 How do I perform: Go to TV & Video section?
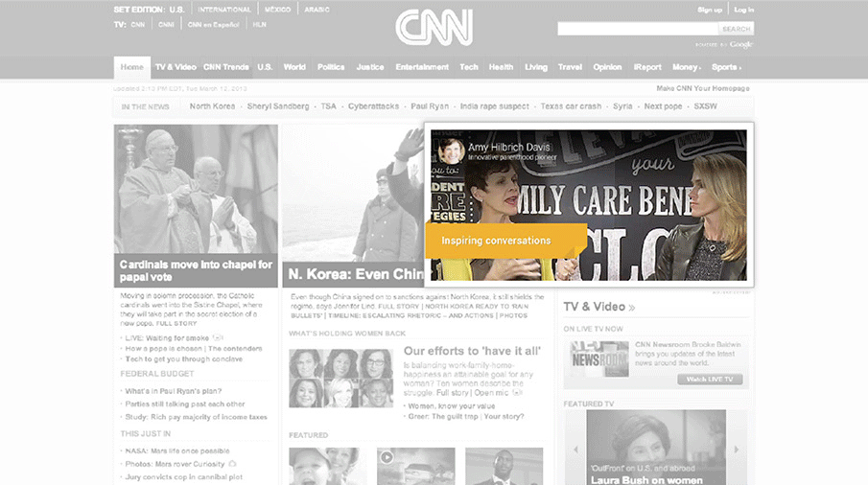176,67
